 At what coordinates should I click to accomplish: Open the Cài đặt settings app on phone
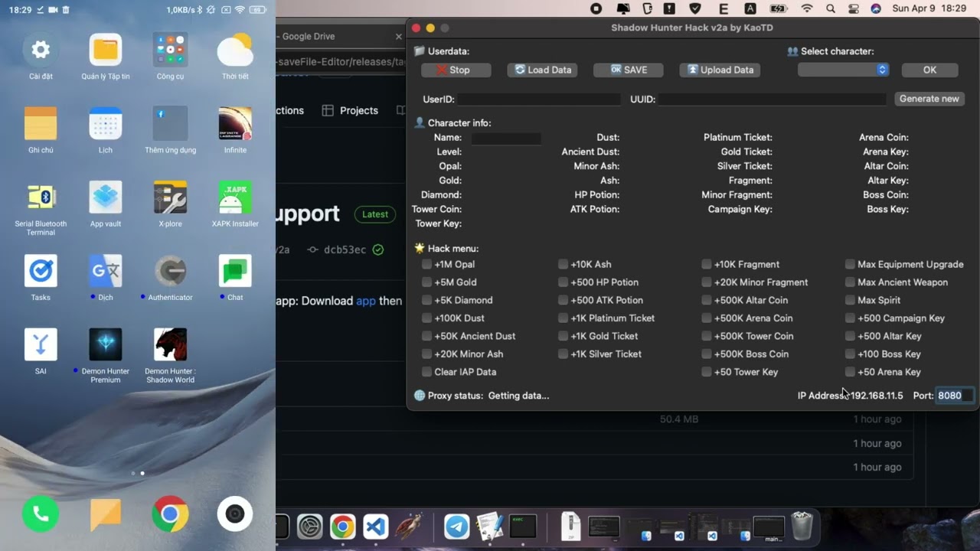[41, 50]
